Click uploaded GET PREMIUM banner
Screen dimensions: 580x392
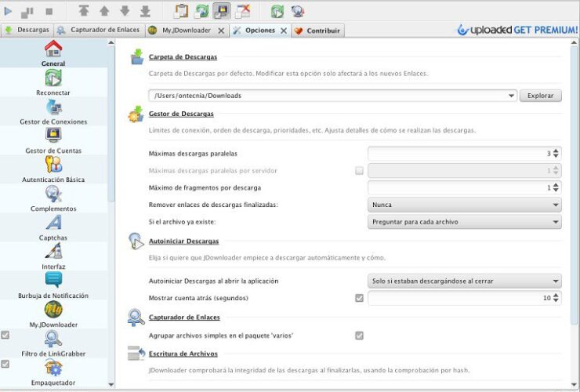click(x=517, y=30)
